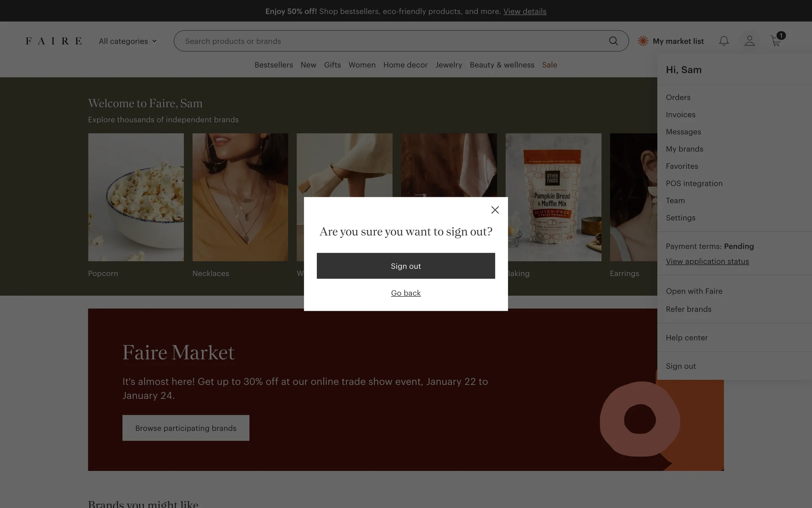Click the search magnifier icon

(613, 41)
